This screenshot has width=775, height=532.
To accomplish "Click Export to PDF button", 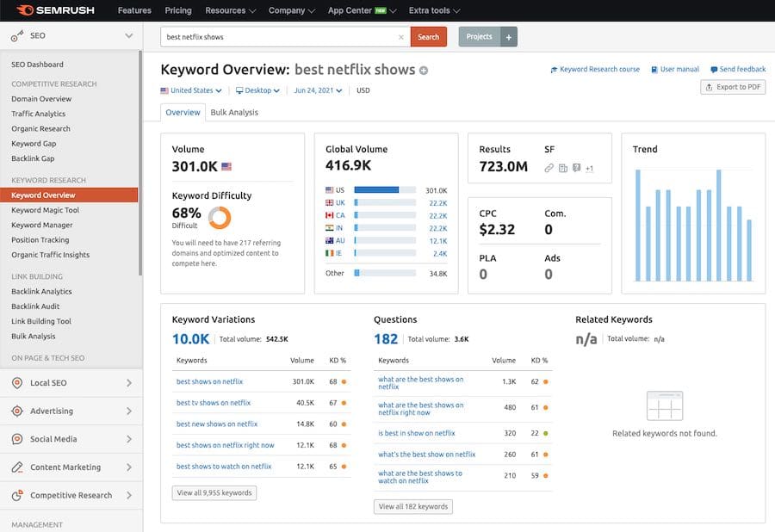I will (733, 87).
